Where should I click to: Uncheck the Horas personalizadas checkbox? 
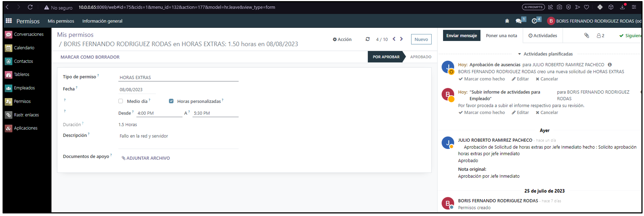tap(171, 101)
